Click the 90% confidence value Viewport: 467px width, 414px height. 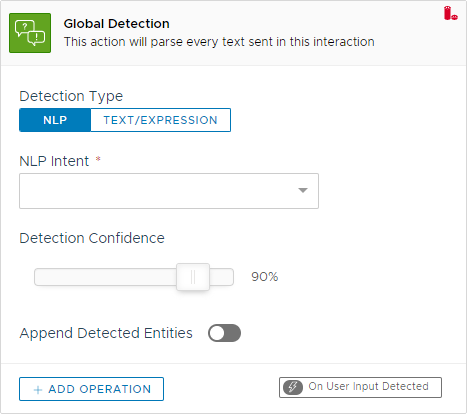265,277
